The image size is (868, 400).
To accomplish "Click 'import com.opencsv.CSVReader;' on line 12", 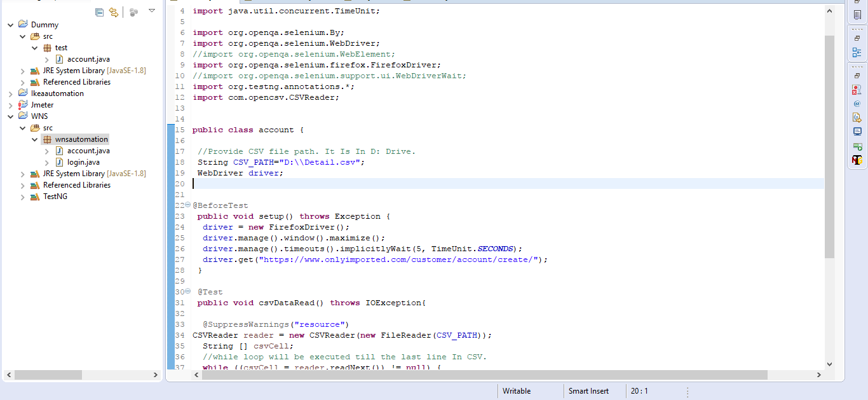I will pos(266,97).
